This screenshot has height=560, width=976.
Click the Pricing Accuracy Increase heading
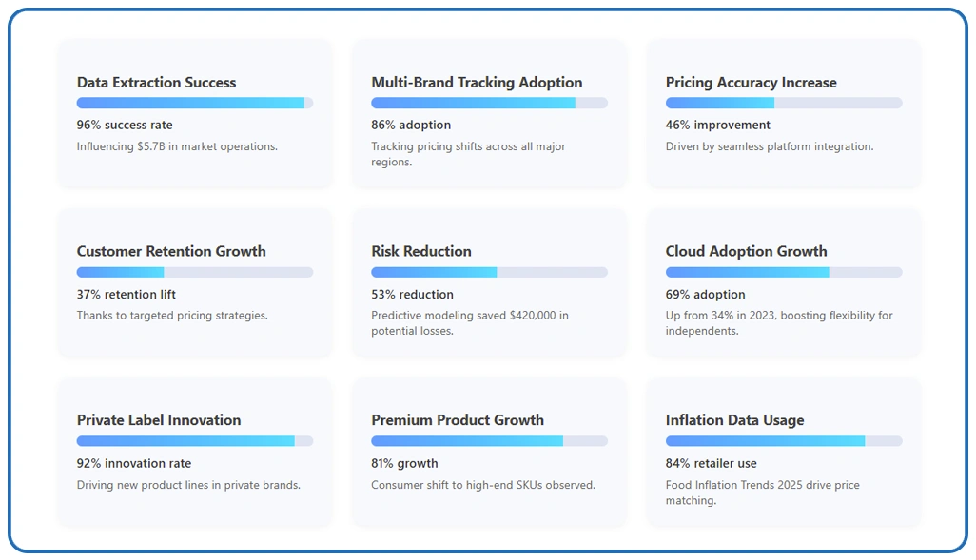pyautogui.click(x=751, y=83)
